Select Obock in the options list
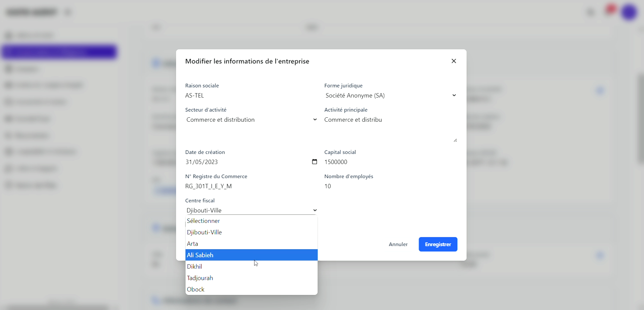The width and height of the screenshot is (644, 310). point(251,289)
